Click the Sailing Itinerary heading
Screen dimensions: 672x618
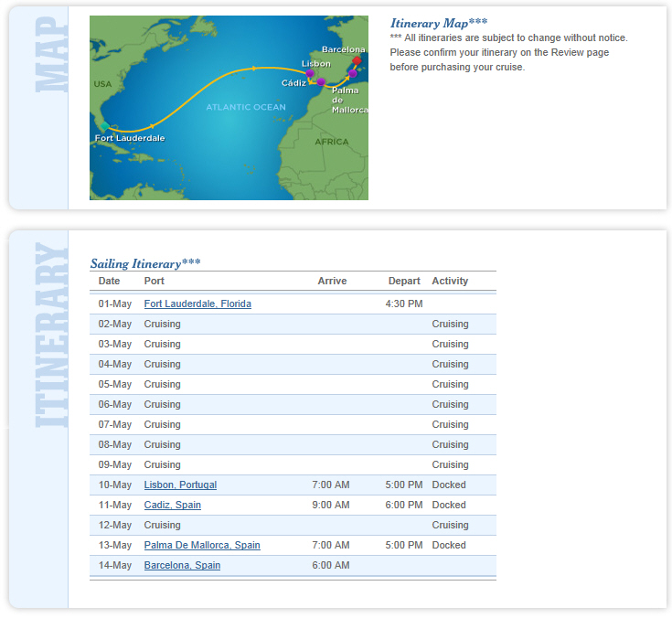[x=145, y=263]
